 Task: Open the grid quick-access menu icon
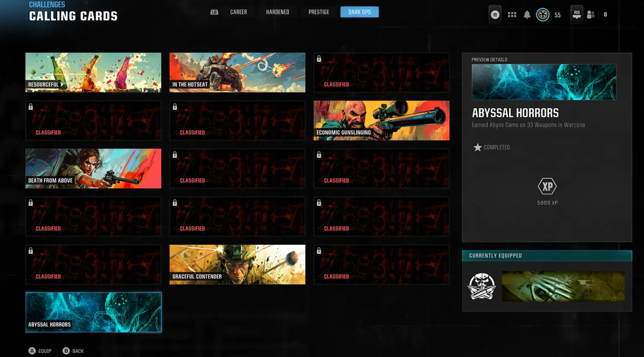(512, 15)
